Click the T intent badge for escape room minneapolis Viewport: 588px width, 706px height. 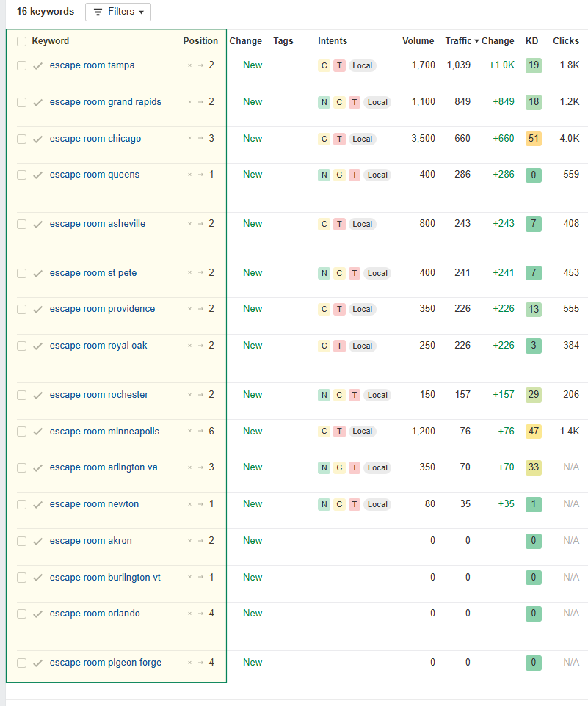pos(339,432)
